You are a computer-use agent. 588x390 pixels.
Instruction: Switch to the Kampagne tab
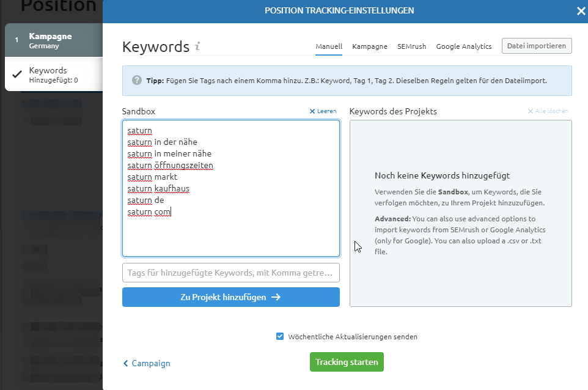pos(370,46)
